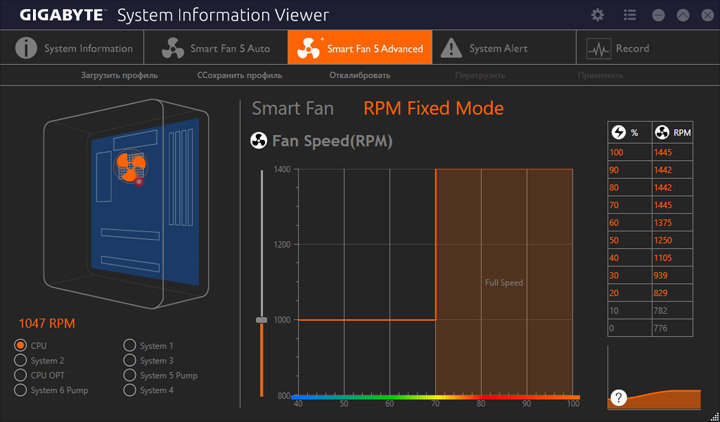Close the System Information Viewer window
Screen dimensions: 720x422
tap(708, 15)
